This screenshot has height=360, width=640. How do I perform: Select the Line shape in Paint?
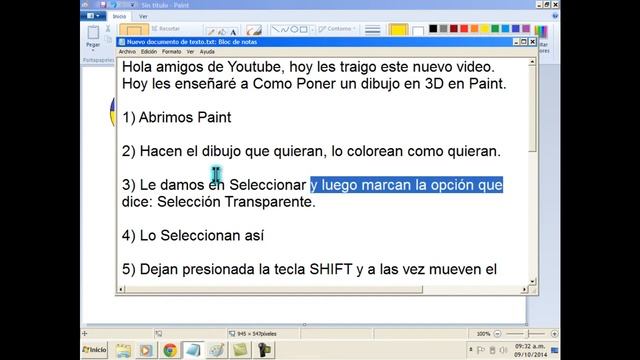coord(276,29)
